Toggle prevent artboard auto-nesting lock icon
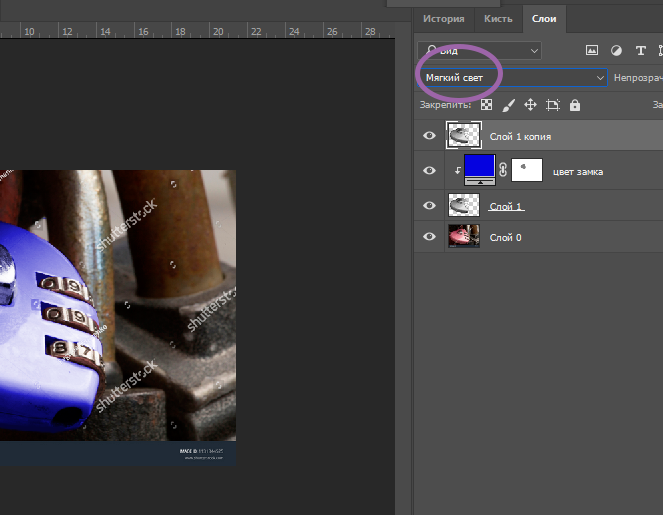The image size is (663, 515). 553,105
